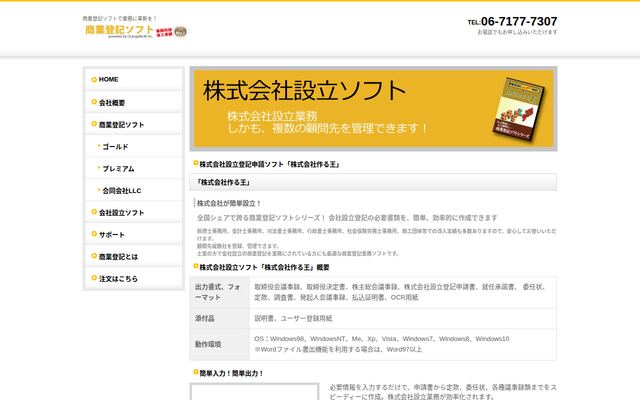Select 商業登記ソフト sidebar entry

click(x=134, y=124)
